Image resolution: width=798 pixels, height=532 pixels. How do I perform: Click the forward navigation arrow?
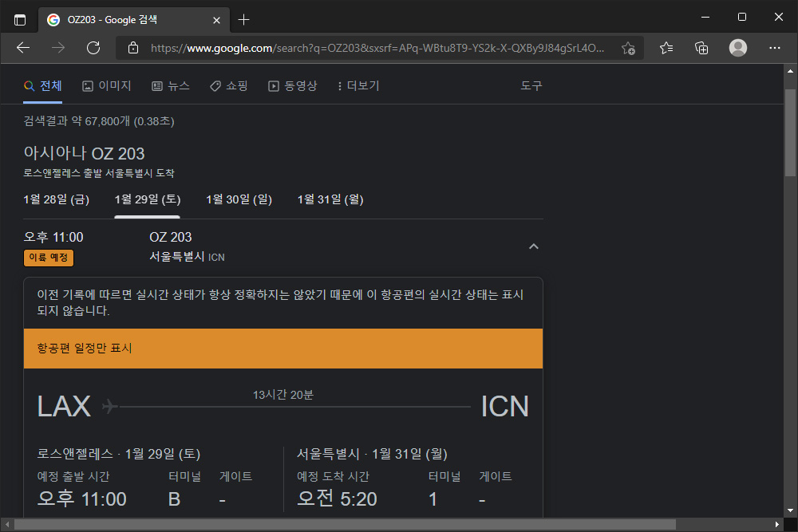coord(58,48)
